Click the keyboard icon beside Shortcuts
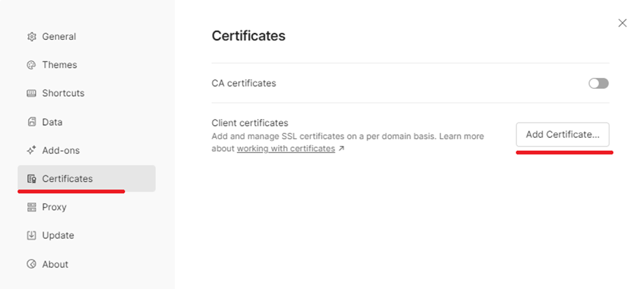644x289 pixels. click(x=31, y=93)
